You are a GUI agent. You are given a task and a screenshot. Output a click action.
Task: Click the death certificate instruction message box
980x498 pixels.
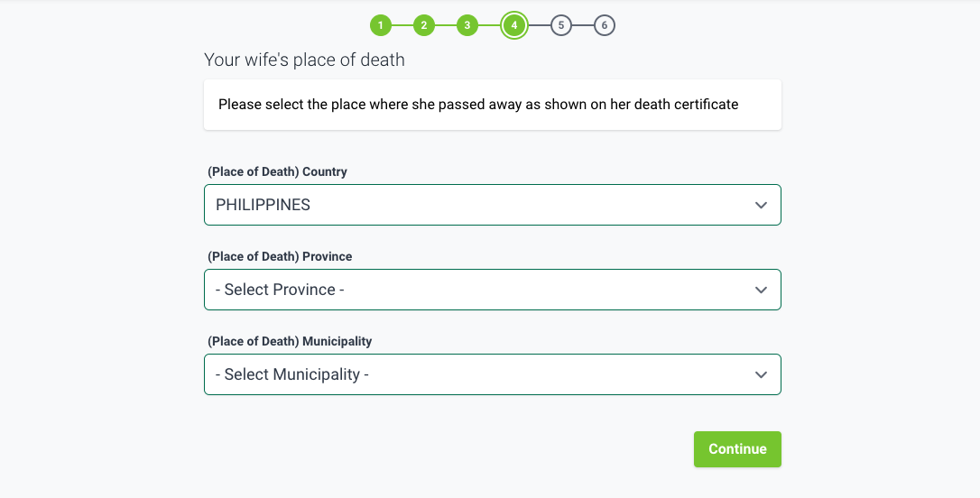492,105
